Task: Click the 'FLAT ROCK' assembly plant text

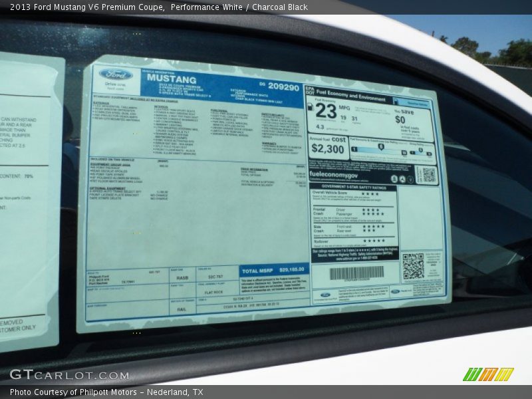Action: coord(213,292)
